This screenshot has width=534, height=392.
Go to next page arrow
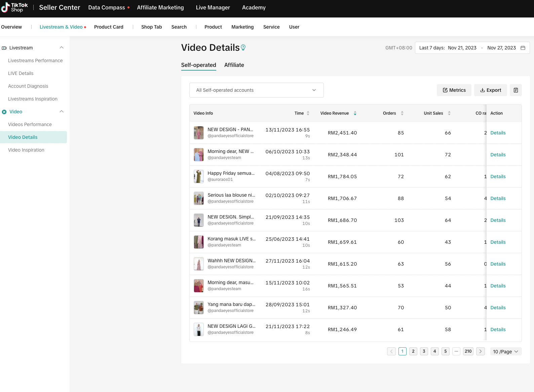(481, 351)
